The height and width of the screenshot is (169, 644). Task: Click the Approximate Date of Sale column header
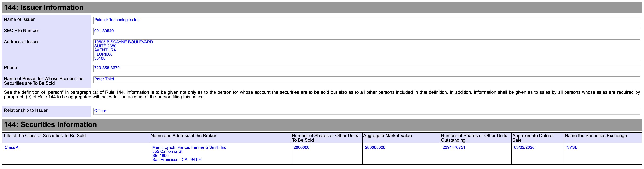pyautogui.click(x=533, y=138)
